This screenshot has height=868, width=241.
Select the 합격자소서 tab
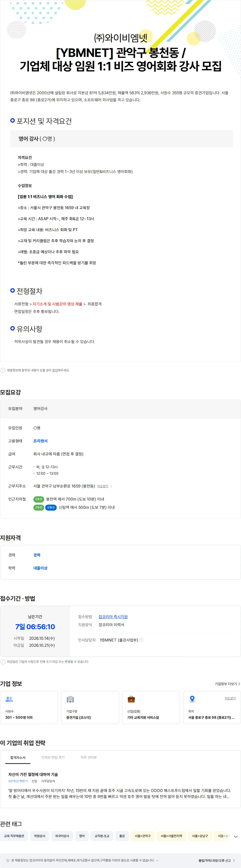point(18,757)
